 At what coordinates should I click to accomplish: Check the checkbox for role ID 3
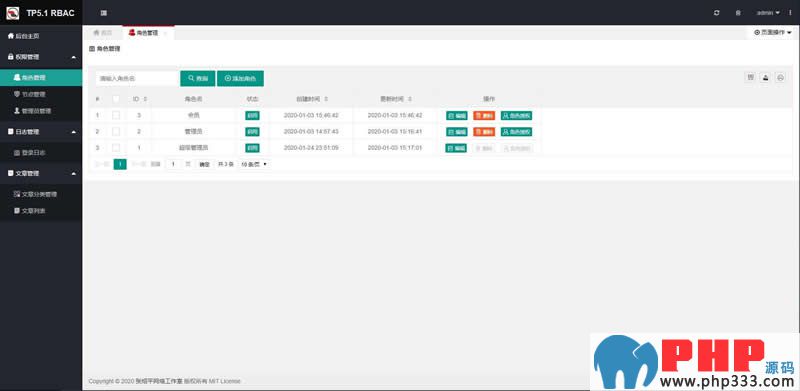[116, 115]
